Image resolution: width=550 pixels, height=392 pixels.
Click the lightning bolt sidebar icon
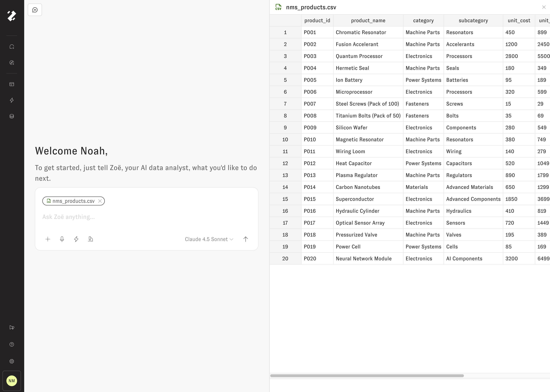(12, 100)
